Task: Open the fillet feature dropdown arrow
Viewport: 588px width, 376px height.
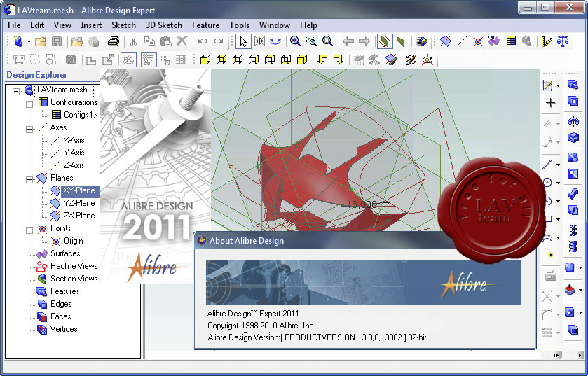Action: (x=580, y=267)
